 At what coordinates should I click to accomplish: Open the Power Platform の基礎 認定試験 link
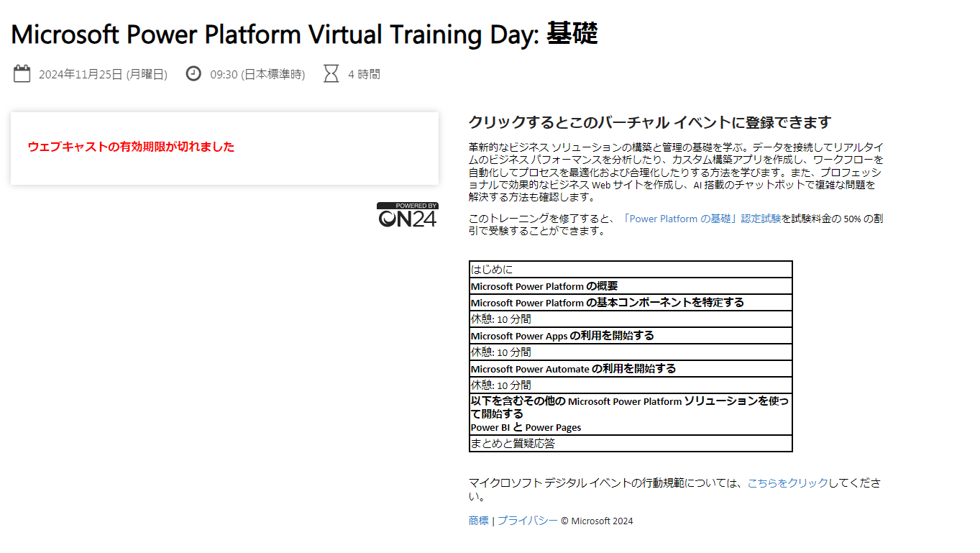[702, 219]
